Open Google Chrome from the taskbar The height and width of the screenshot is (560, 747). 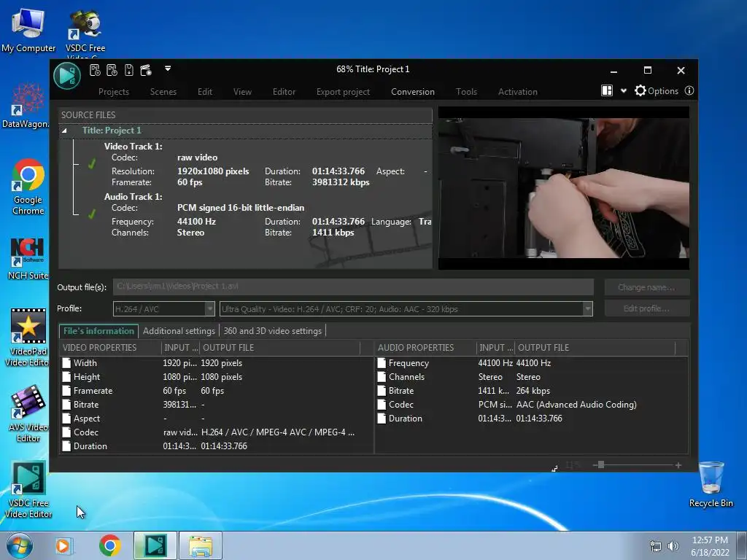(x=110, y=545)
